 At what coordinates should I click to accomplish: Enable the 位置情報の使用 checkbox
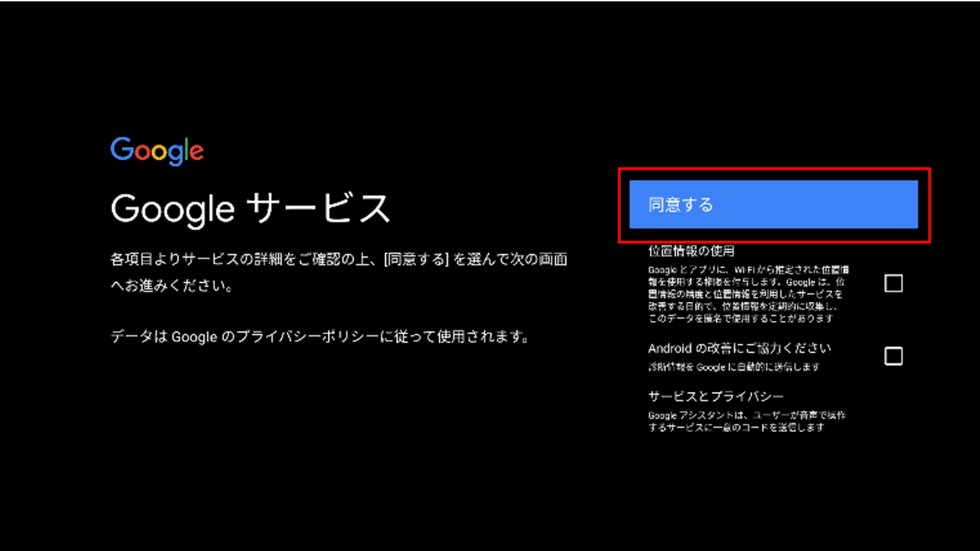click(893, 283)
